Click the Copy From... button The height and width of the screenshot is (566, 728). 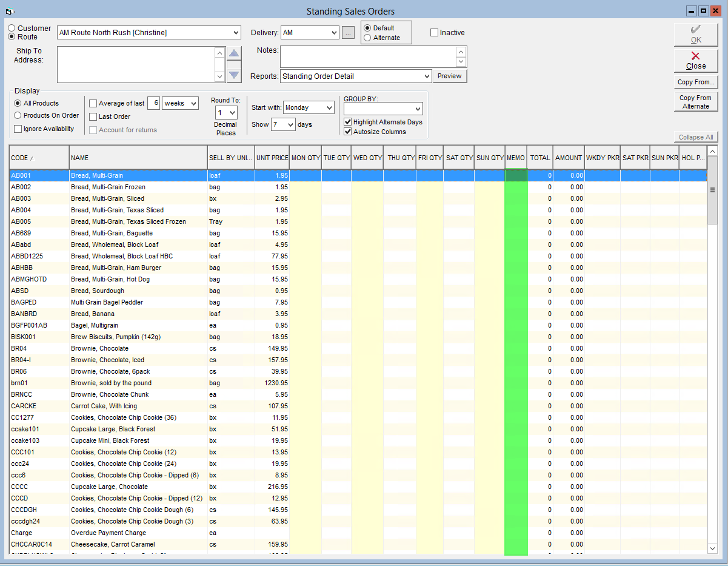pyautogui.click(x=696, y=82)
